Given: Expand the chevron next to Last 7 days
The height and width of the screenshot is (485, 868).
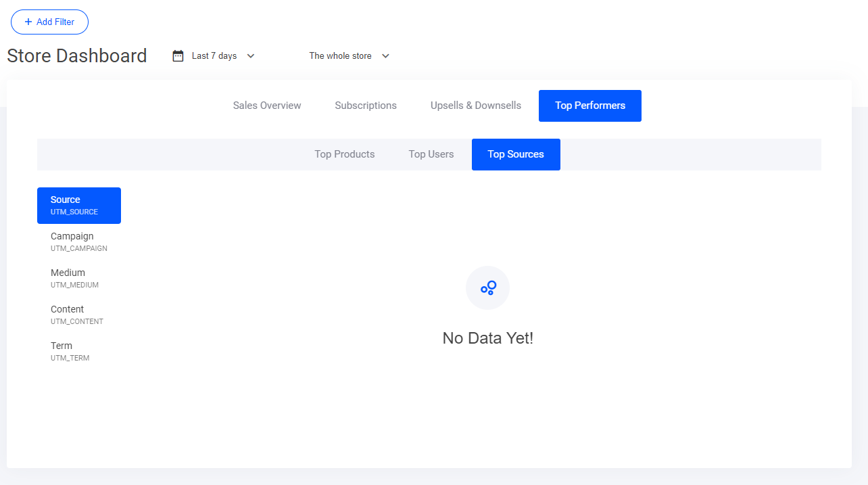Looking at the screenshot, I should [251, 56].
